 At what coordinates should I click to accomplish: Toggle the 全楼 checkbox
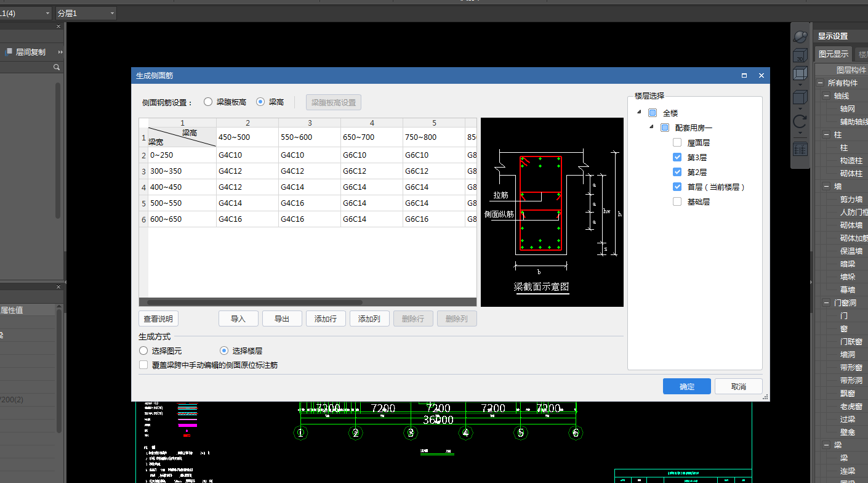pos(653,113)
